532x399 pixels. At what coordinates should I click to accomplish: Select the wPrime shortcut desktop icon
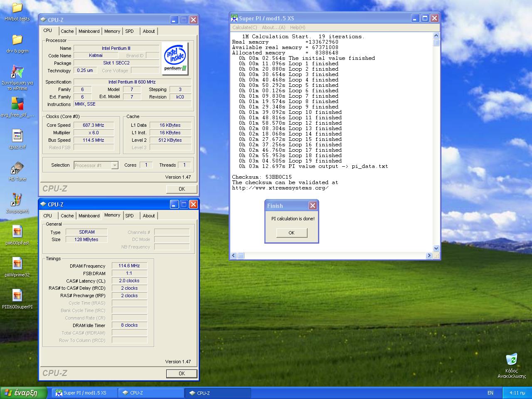[x=17, y=71]
